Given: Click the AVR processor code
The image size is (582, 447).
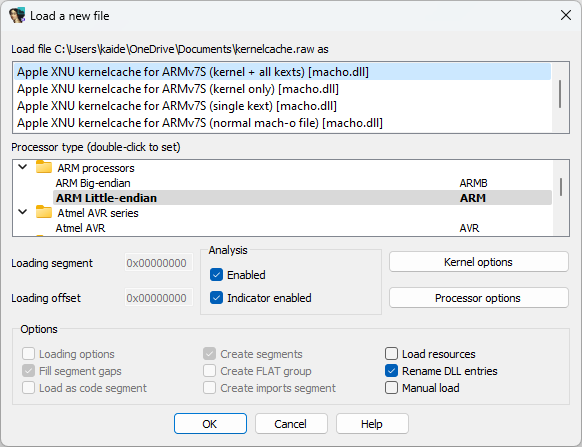Looking at the screenshot, I should pyautogui.click(x=469, y=228).
